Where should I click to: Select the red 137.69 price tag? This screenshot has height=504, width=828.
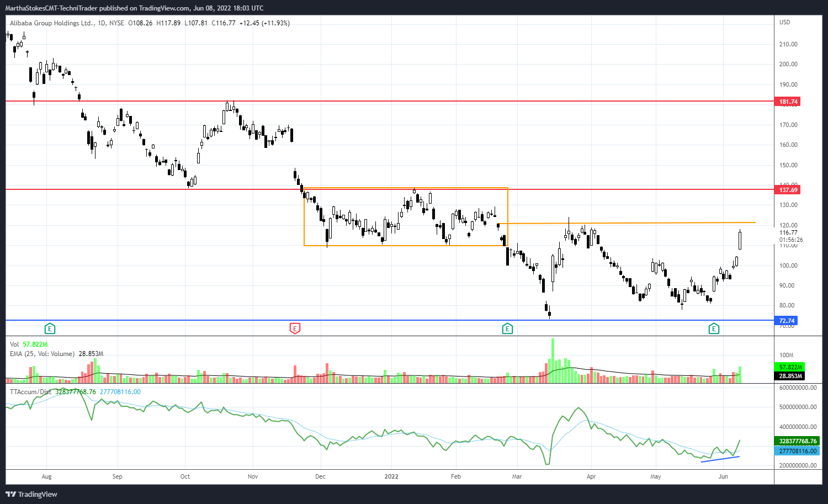coord(788,190)
